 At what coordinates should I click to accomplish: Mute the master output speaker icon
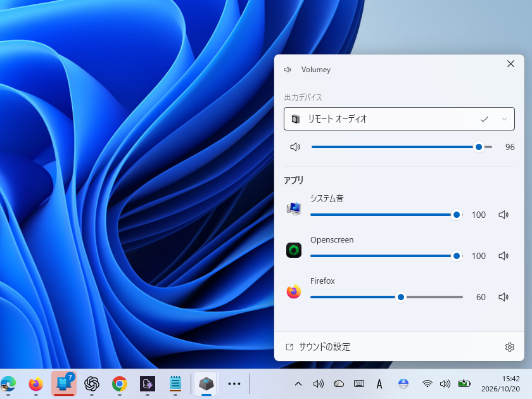pyautogui.click(x=295, y=147)
